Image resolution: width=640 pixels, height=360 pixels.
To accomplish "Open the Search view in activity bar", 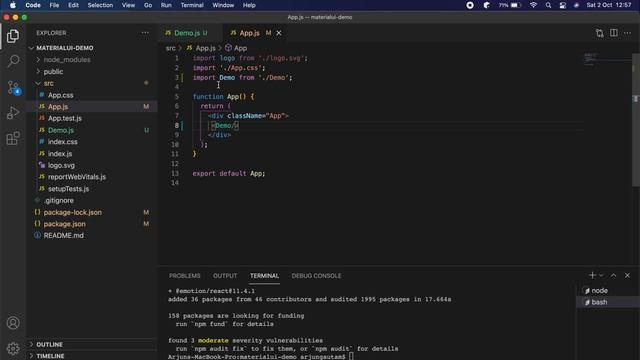I will click(13, 61).
